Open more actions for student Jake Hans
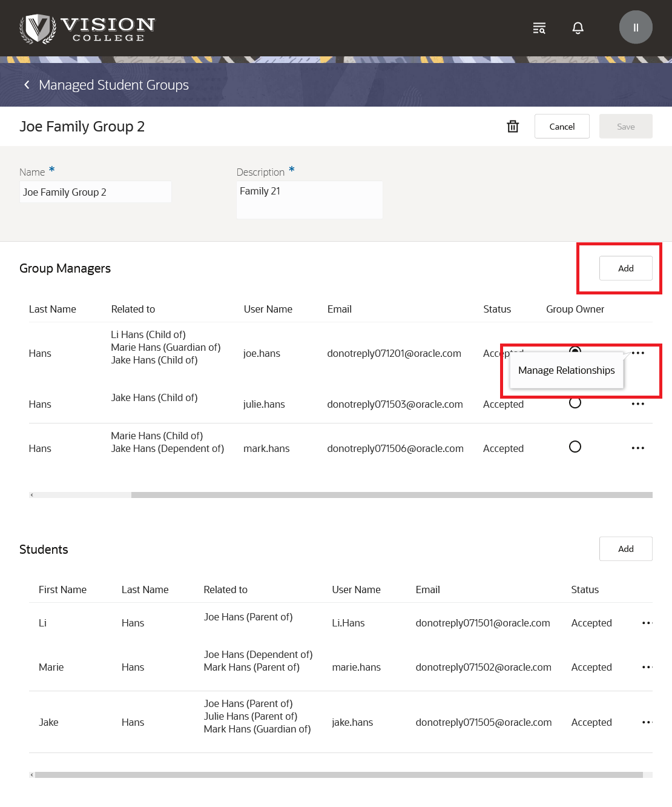The height and width of the screenshot is (807, 672). point(647,722)
